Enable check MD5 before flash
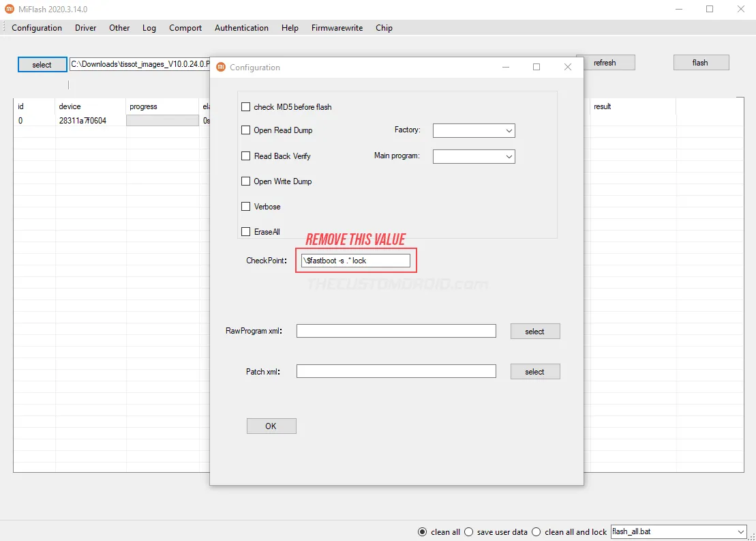Viewport: 756px width, 541px height. pos(246,106)
